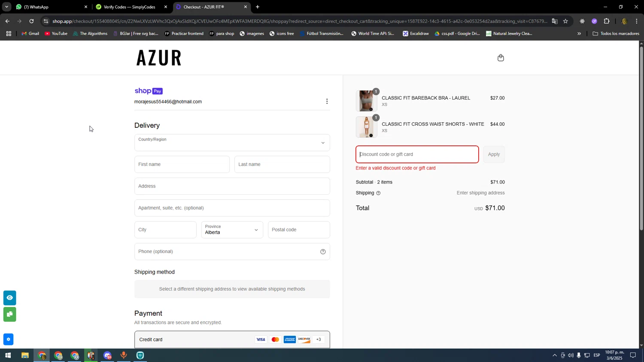Show the +3 more payment cards
Screen dimensions: 644x362
click(319, 340)
